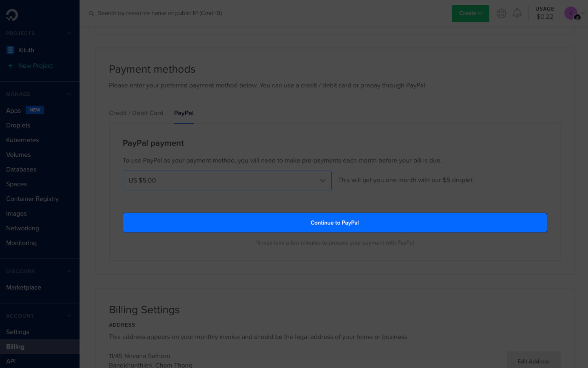Click the Usage $0.22 indicator
The image size is (588, 368).
click(545, 13)
